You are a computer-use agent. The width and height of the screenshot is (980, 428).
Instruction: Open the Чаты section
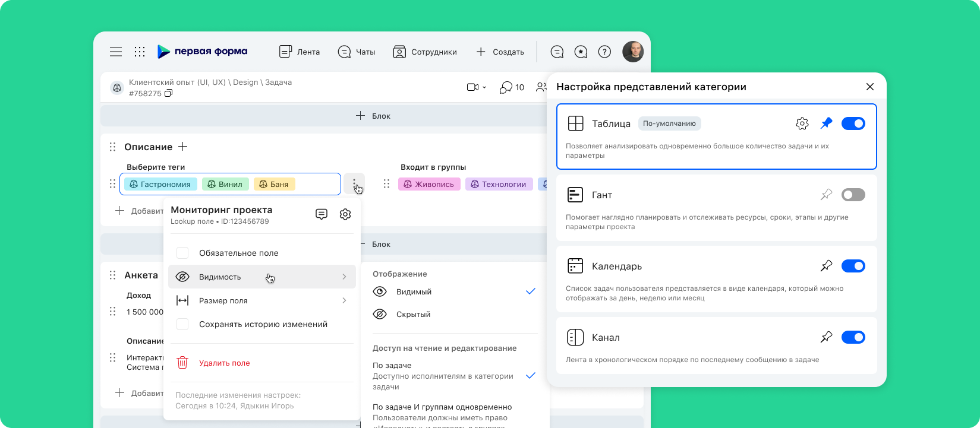coord(357,52)
